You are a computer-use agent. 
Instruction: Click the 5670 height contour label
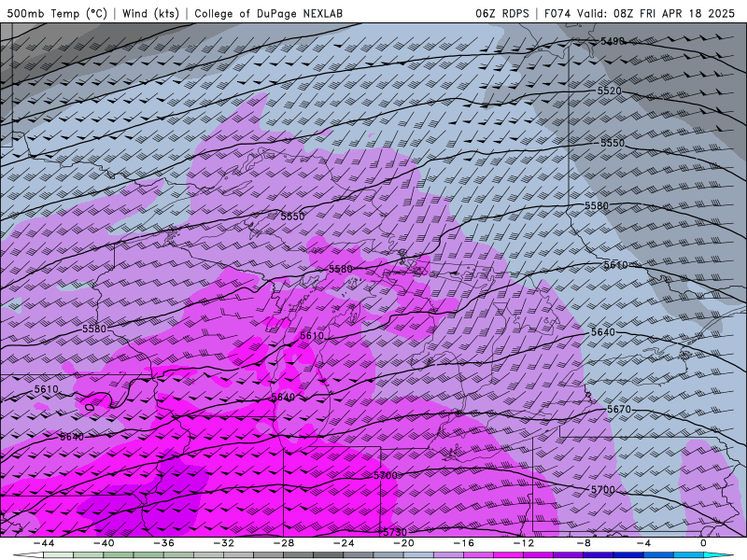pyautogui.click(x=619, y=409)
